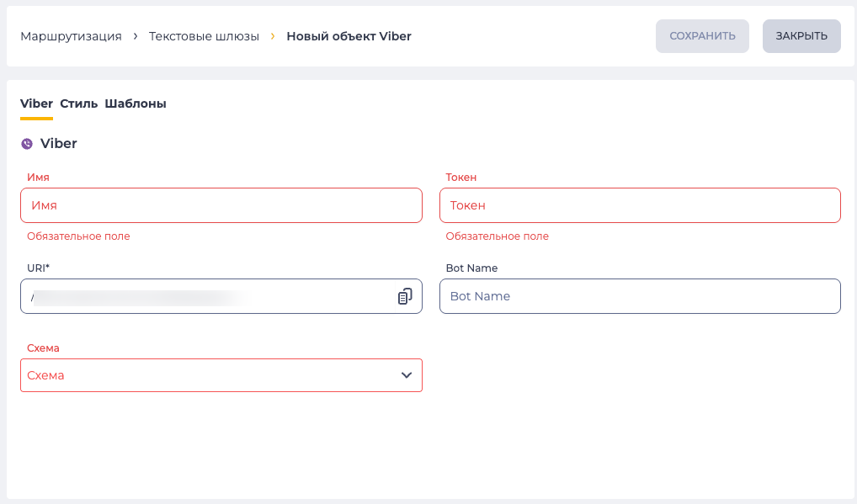Open the Шаблоны tab
Screen dimensions: 857x504
136,103
